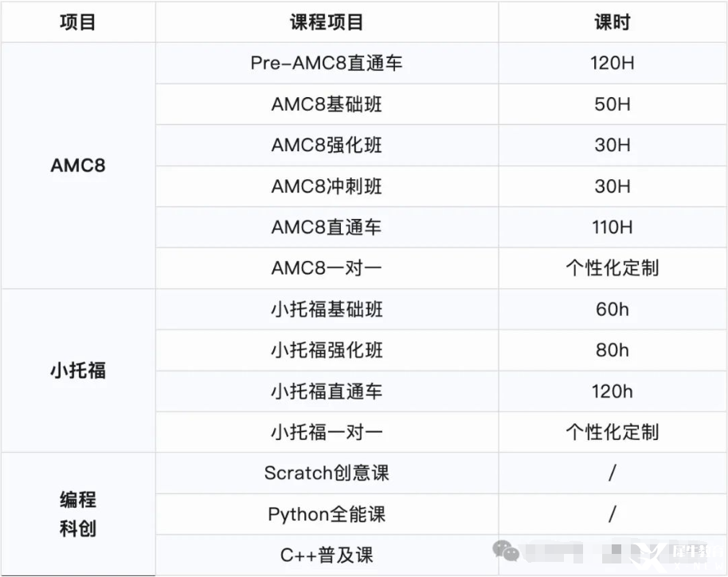This screenshot has height=577, width=728.
Task: Click '小托福基础班' course cell
Action: pyautogui.click(x=327, y=310)
